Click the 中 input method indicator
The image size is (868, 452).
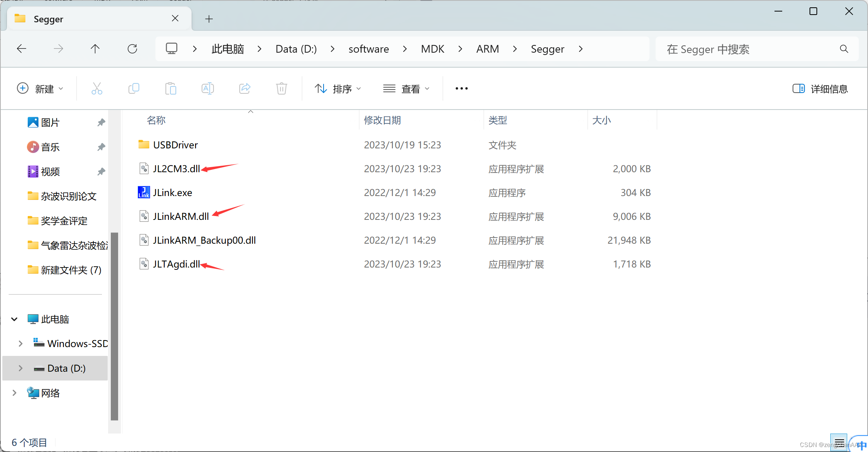pyautogui.click(x=862, y=445)
